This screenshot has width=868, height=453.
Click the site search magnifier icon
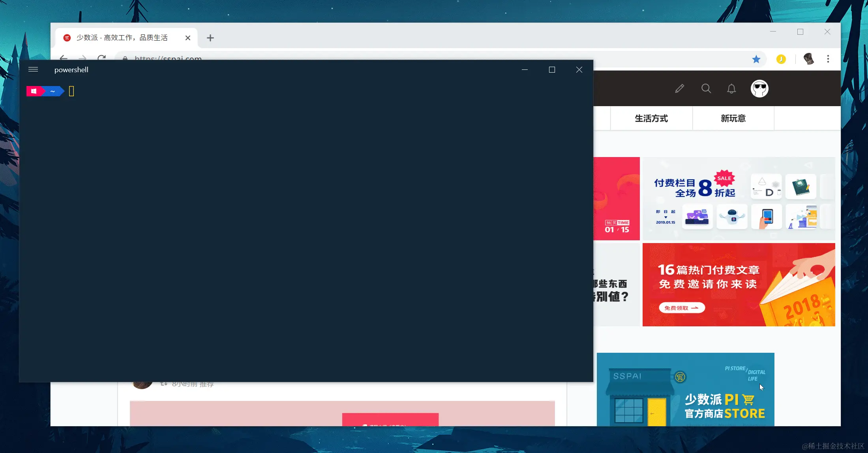706,88
